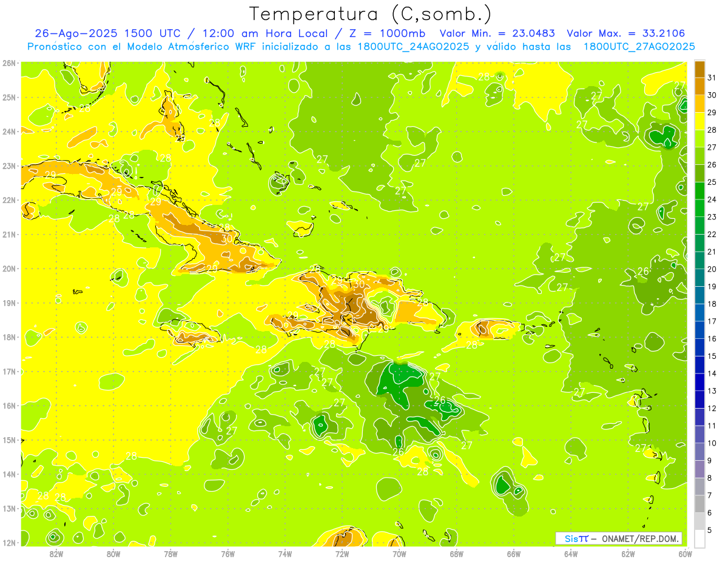Click 'Valor Max. = 33.2106' in the header
Screen dimensions: 728x562
click(626, 33)
